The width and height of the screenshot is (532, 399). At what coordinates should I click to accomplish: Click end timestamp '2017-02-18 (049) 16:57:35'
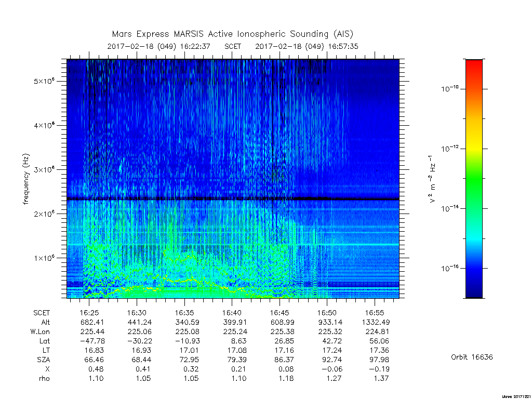coord(307,46)
